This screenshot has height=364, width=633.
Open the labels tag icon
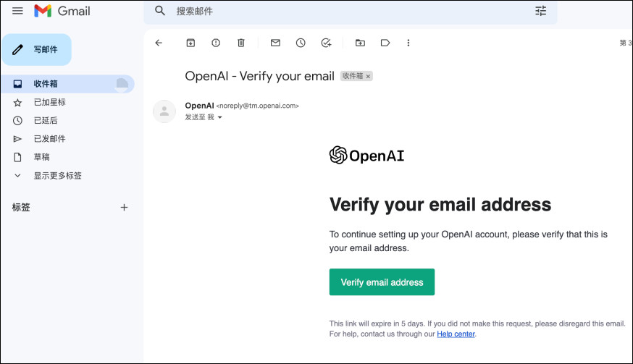point(385,43)
